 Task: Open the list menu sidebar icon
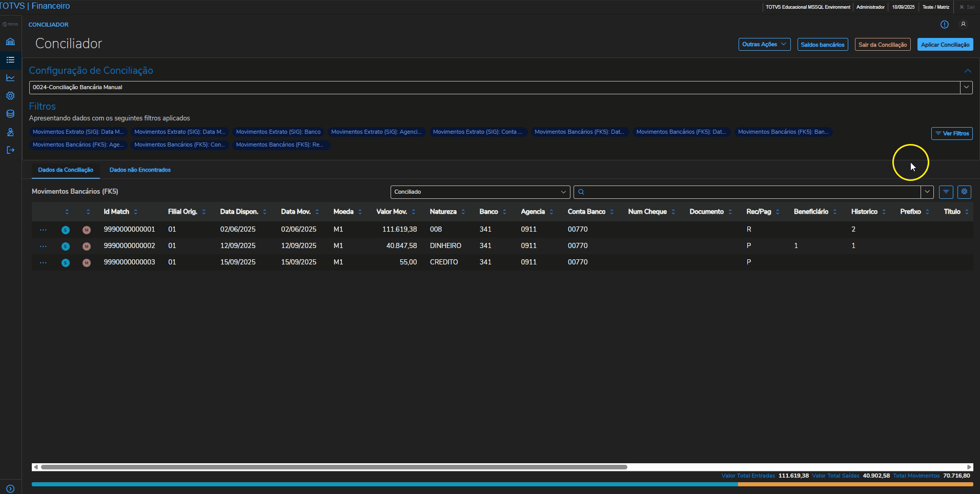pos(10,60)
